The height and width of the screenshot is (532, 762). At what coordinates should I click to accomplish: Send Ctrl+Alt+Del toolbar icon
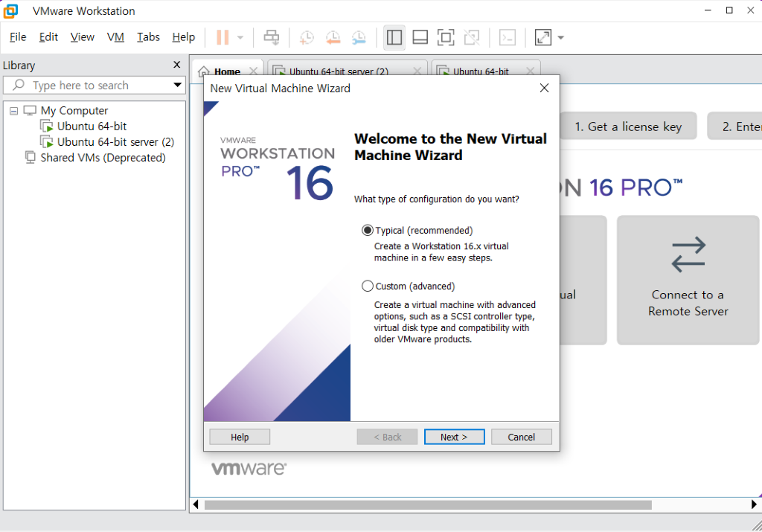coord(271,37)
